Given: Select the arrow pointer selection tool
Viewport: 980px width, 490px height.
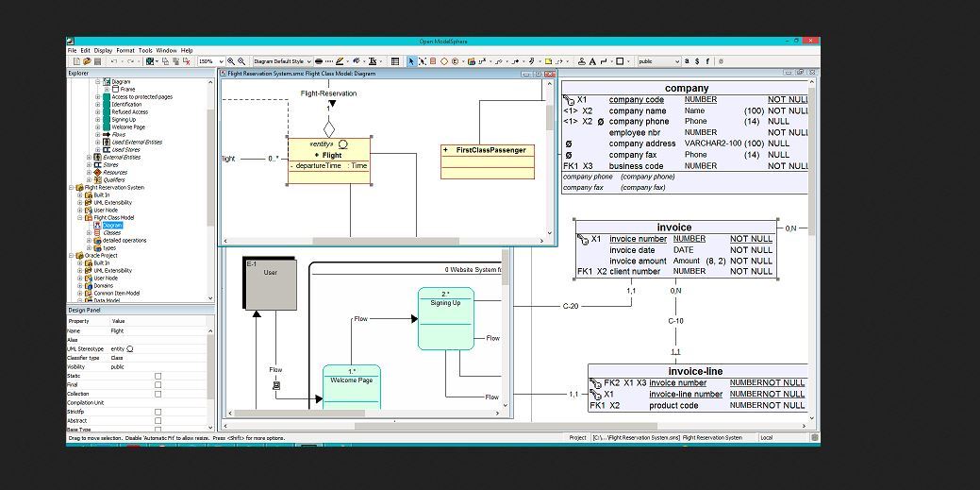Looking at the screenshot, I should tap(411, 61).
